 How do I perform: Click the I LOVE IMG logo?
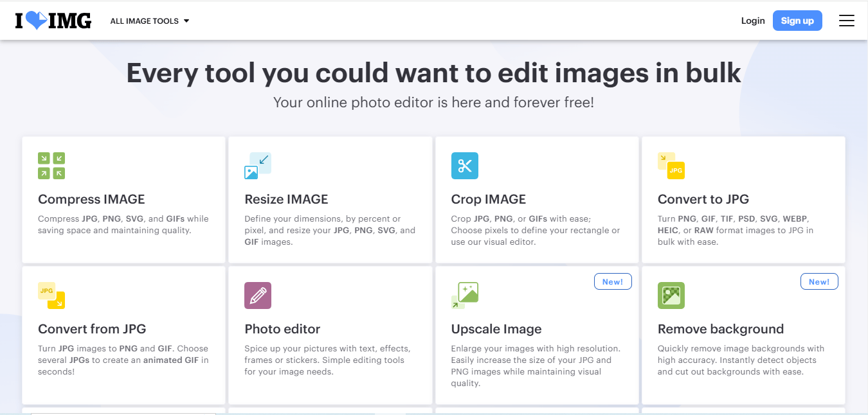click(x=53, y=20)
